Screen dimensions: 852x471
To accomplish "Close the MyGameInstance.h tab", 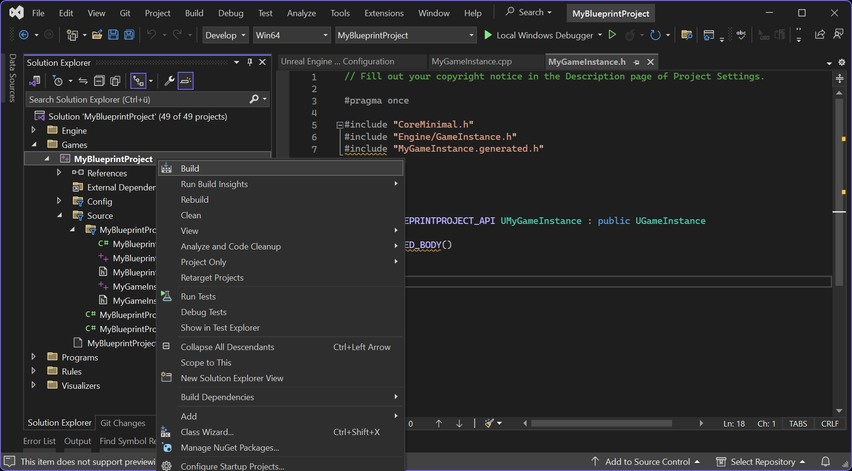I will click(x=650, y=62).
